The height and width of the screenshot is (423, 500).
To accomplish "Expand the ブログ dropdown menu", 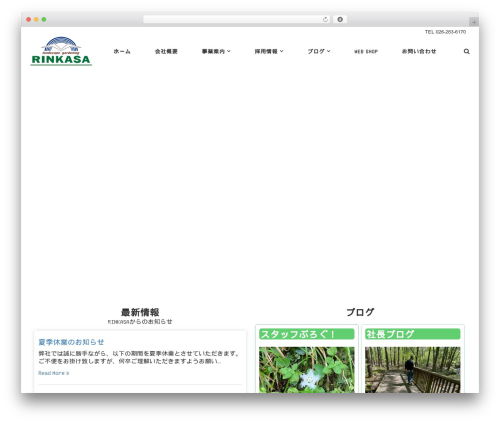I will point(319,51).
